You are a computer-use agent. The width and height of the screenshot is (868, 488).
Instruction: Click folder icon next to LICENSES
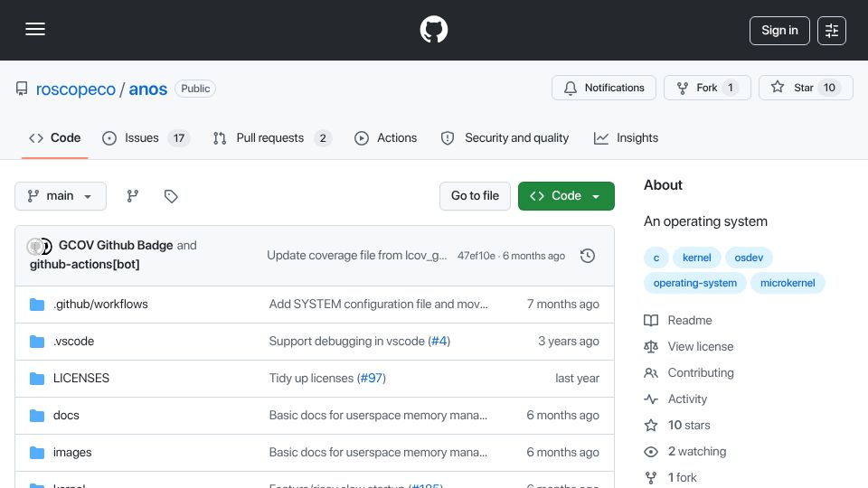(x=37, y=379)
